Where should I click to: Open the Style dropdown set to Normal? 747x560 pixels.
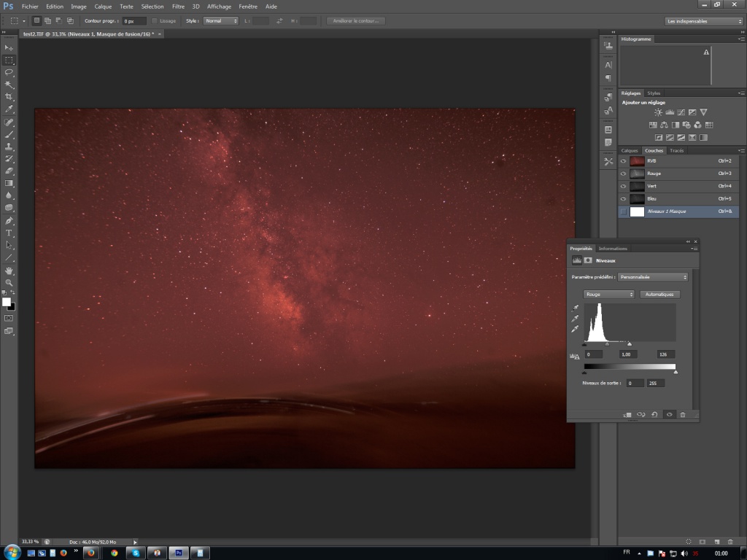point(221,21)
